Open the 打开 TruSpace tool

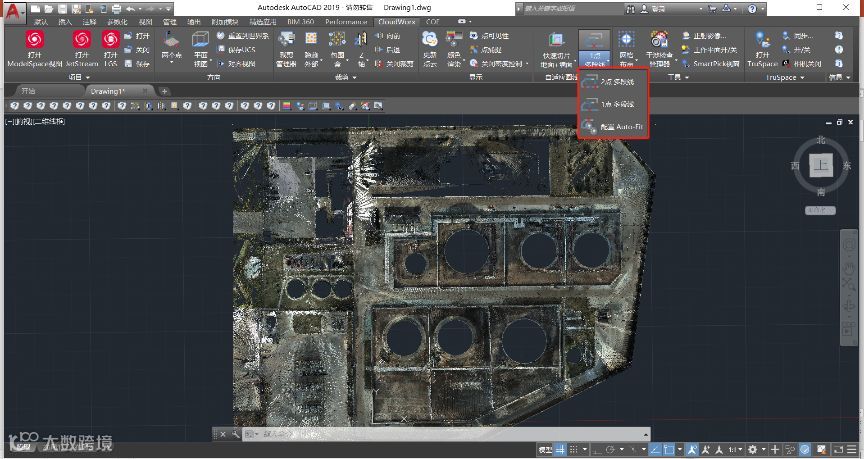(764, 42)
